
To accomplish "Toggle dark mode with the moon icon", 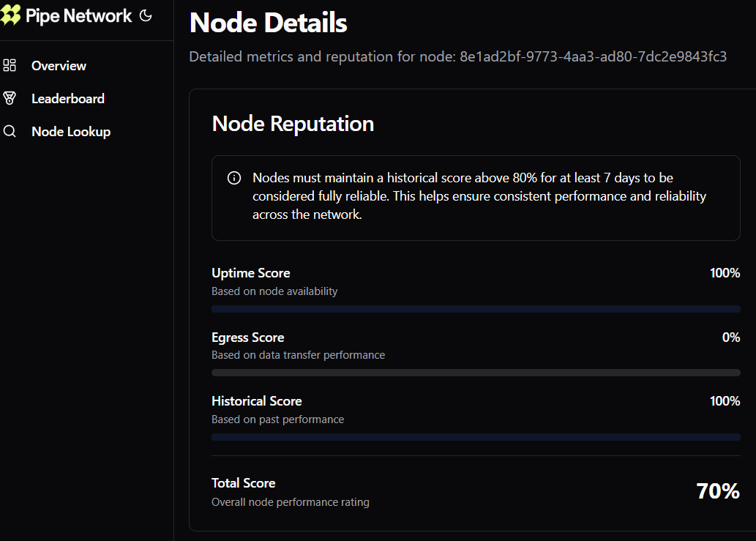I will [x=146, y=15].
